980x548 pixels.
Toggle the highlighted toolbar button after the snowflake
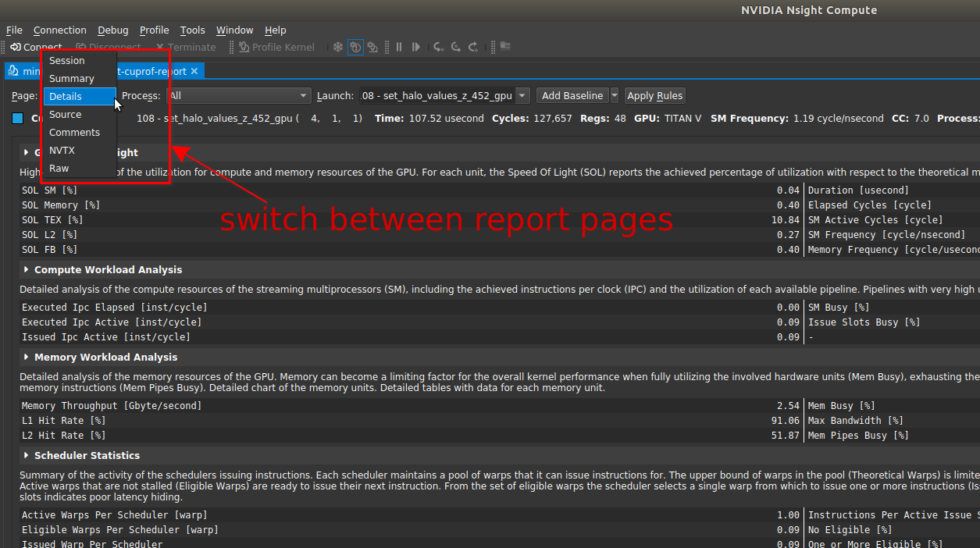(x=355, y=48)
